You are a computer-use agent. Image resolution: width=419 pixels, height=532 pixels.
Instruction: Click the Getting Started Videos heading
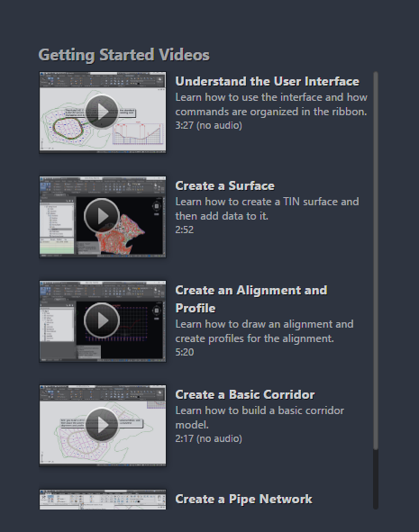tap(124, 55)
